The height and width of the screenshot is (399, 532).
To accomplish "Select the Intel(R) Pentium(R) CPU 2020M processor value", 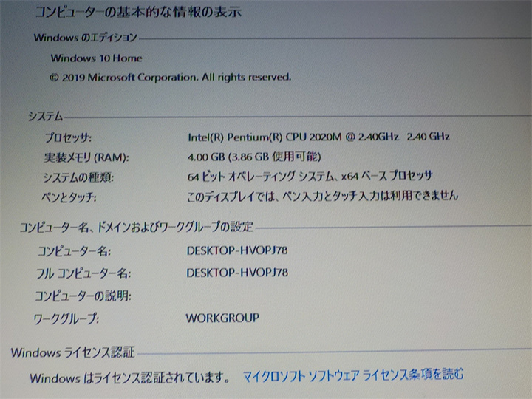I will [x=318, y=137].
